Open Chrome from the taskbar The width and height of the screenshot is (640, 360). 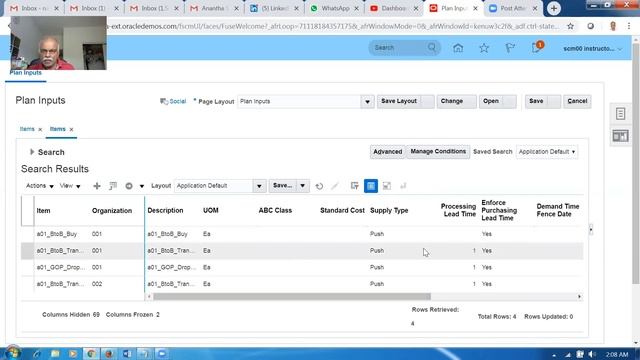91,353
